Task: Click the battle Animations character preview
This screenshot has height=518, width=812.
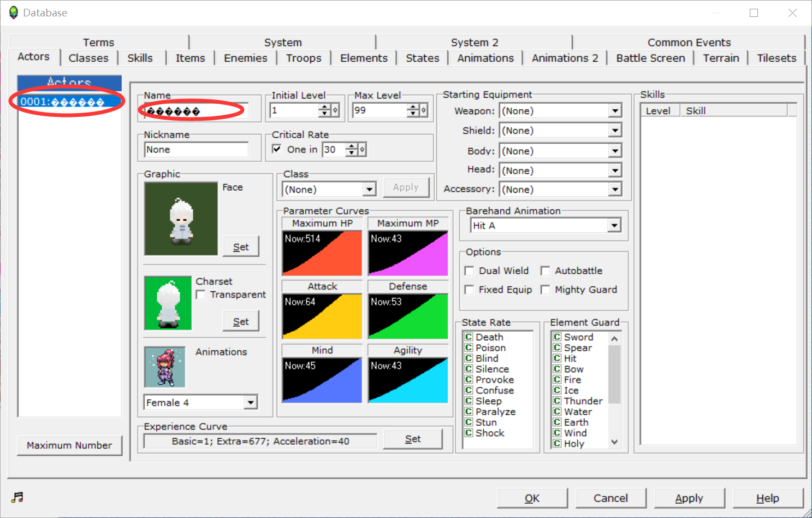Action: coord(165,367)
